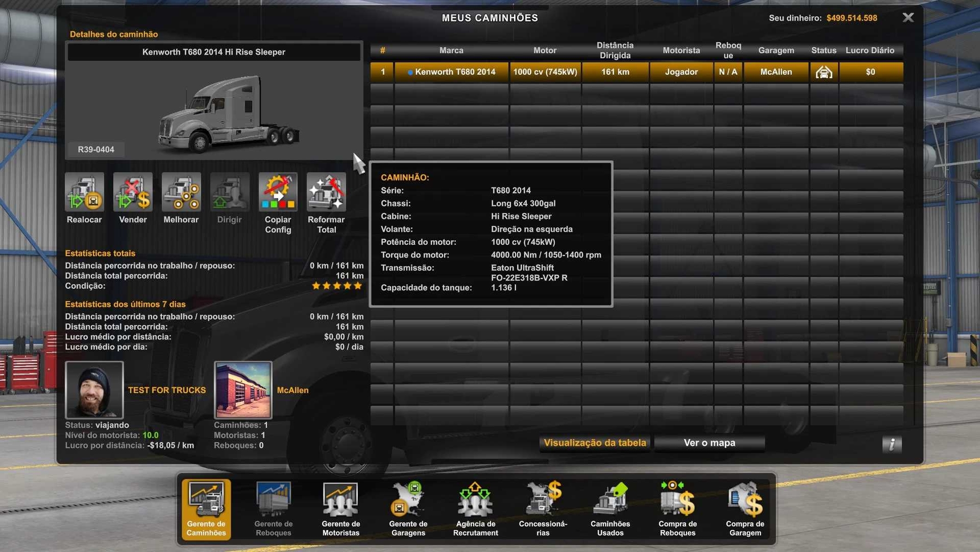The width and height of the screenshot is (980, 552).
Task: Sort table by Distância Dirigida column
Action: coord(615,50)
